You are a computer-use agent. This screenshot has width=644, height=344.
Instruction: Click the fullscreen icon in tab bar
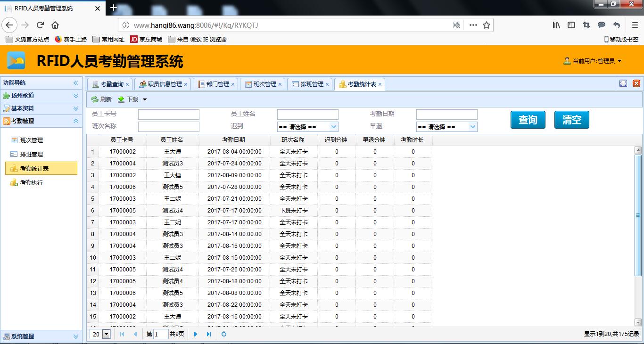coord(623,83)
